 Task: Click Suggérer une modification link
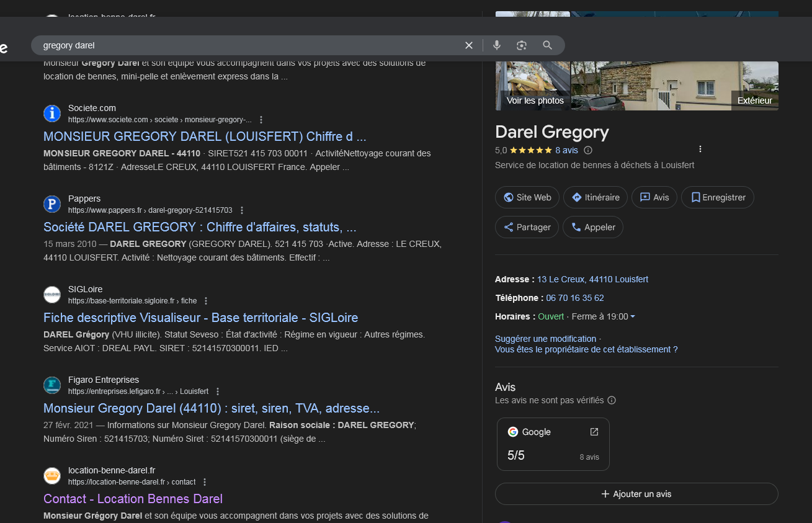point(545,339)
